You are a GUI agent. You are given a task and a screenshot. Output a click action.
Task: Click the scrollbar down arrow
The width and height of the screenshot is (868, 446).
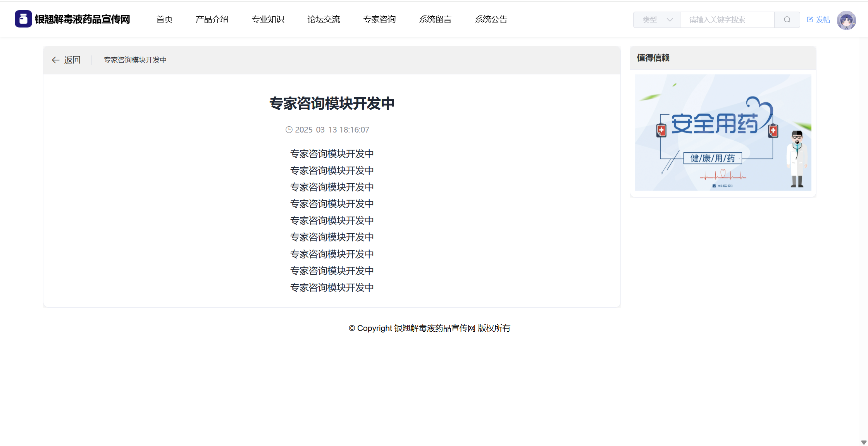(x=864, y=442)
